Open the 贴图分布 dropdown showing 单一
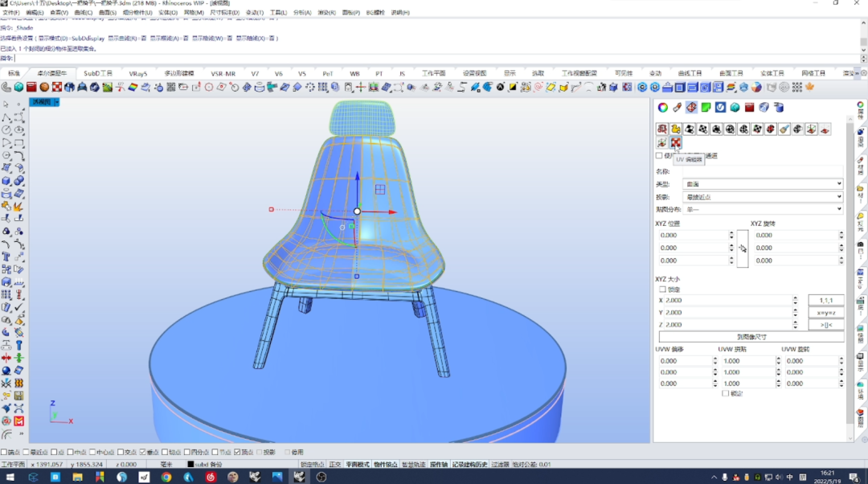This screenshot has height=484, width=868. coord(763,209)
